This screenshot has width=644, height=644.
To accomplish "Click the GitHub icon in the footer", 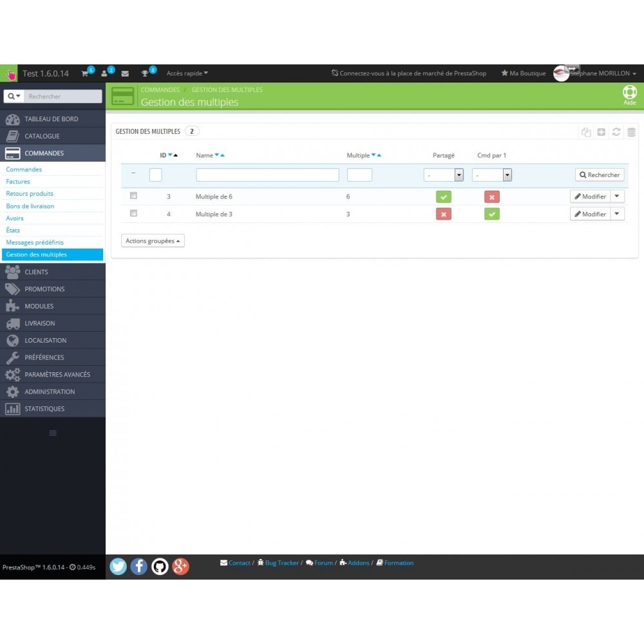I will [160, 566].
